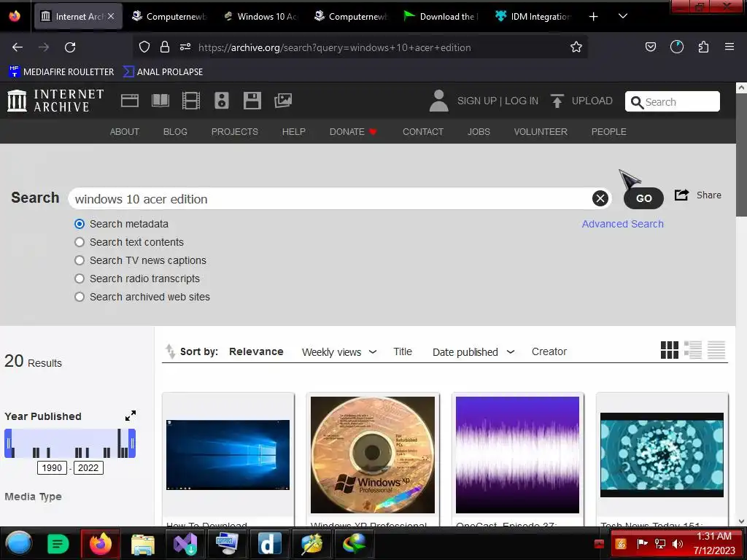747x560 pixels.
Task: Open the Pocket save icon
Action: click(650, 47)
